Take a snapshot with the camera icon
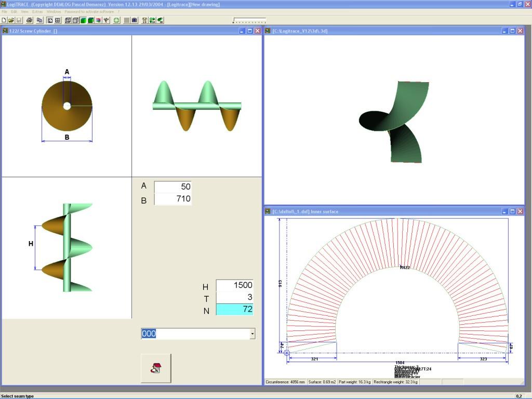Screen dimensions: 532x399 135,20
